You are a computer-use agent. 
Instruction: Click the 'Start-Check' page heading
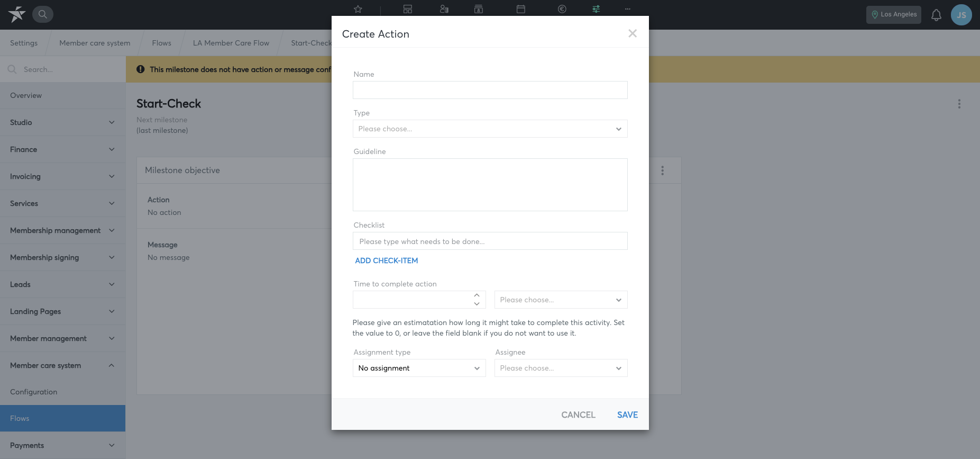[169, 104]
